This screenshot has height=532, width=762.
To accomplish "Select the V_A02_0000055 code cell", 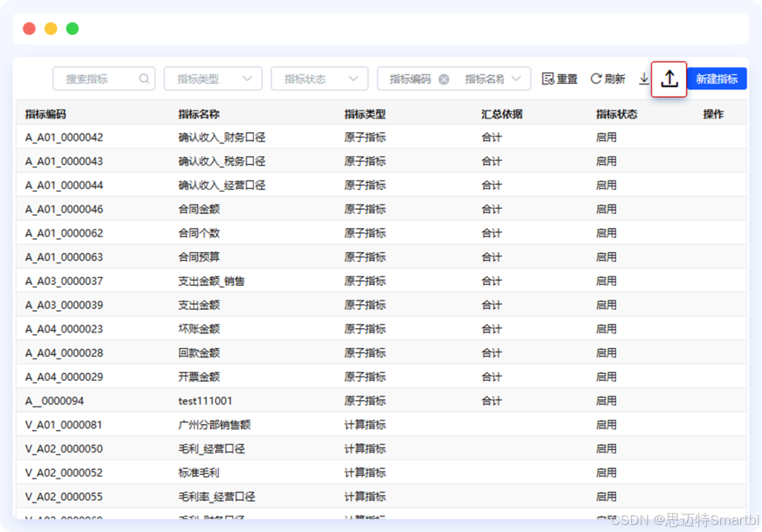I will click(64, 497).
